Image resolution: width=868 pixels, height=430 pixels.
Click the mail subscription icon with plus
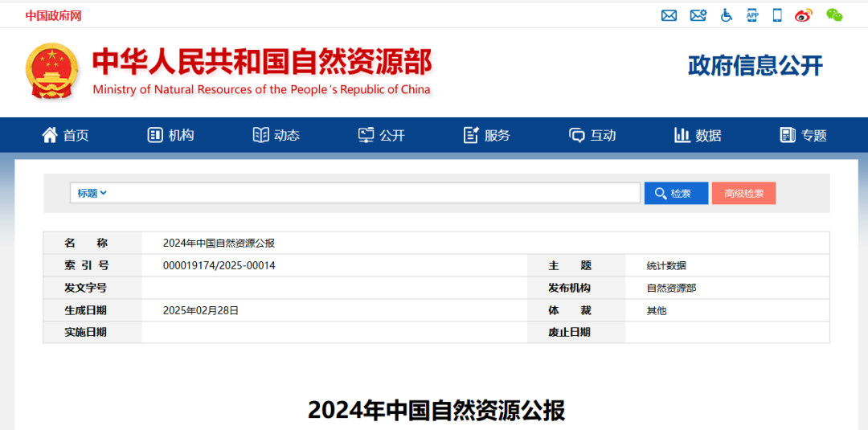pyautogui.click(x=698, y=15)
